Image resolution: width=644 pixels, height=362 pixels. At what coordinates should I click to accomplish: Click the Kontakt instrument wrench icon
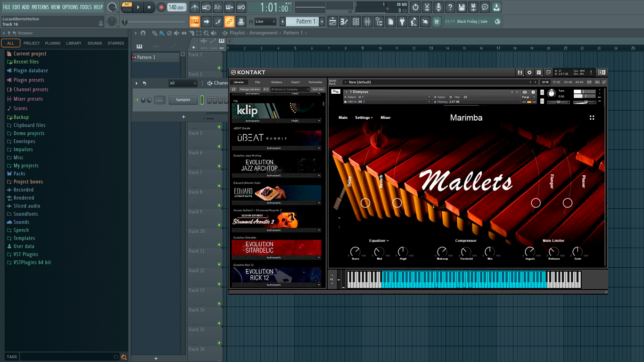(335, 91)
